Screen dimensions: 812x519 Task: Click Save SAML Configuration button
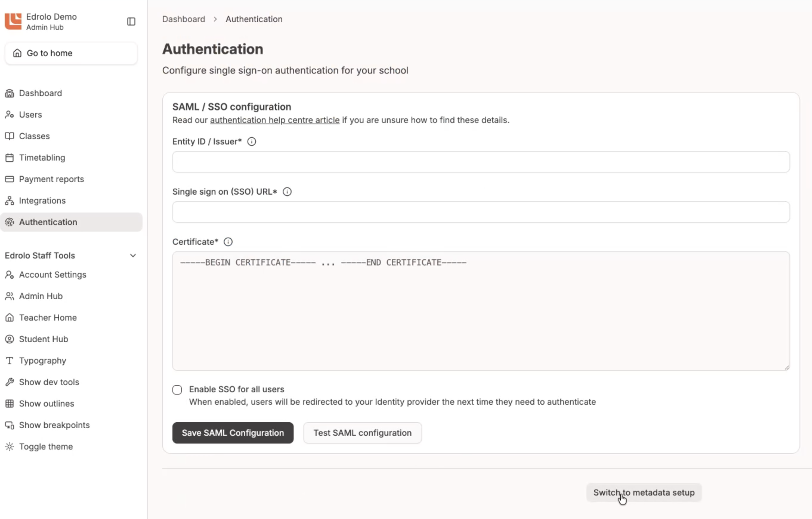click(x=233, y=433)
